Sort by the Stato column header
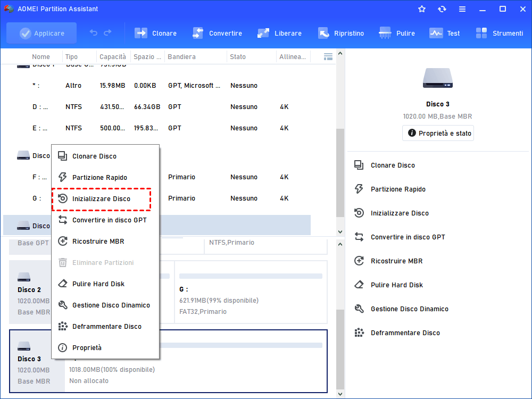Screen dimensions: 532x399 237,57
